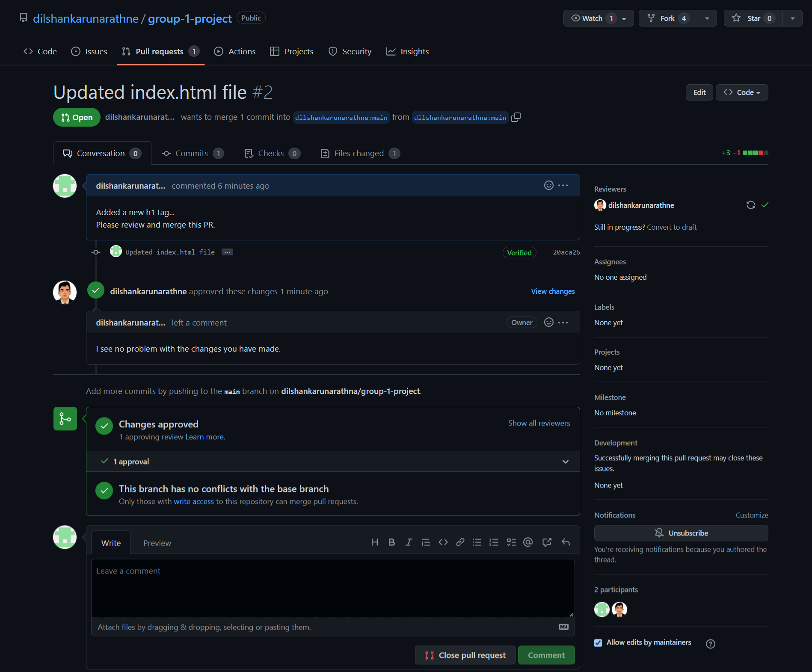Click Close pull request button

(x=465, y=655)
